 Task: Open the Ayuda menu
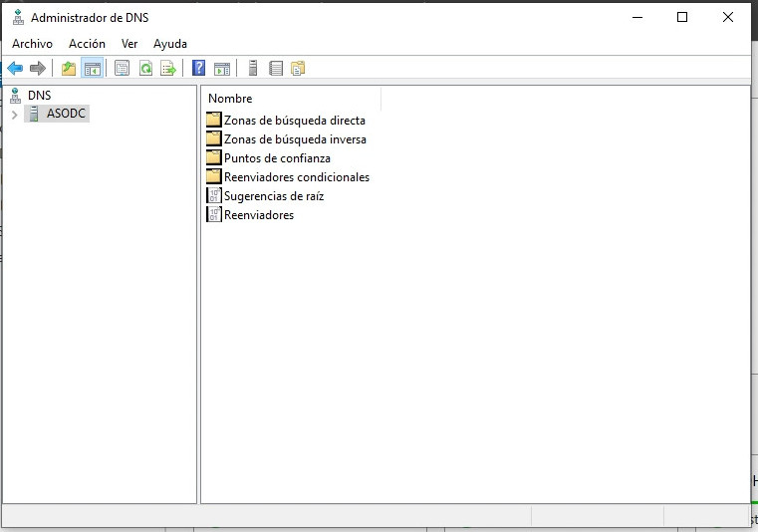[170, 44]
